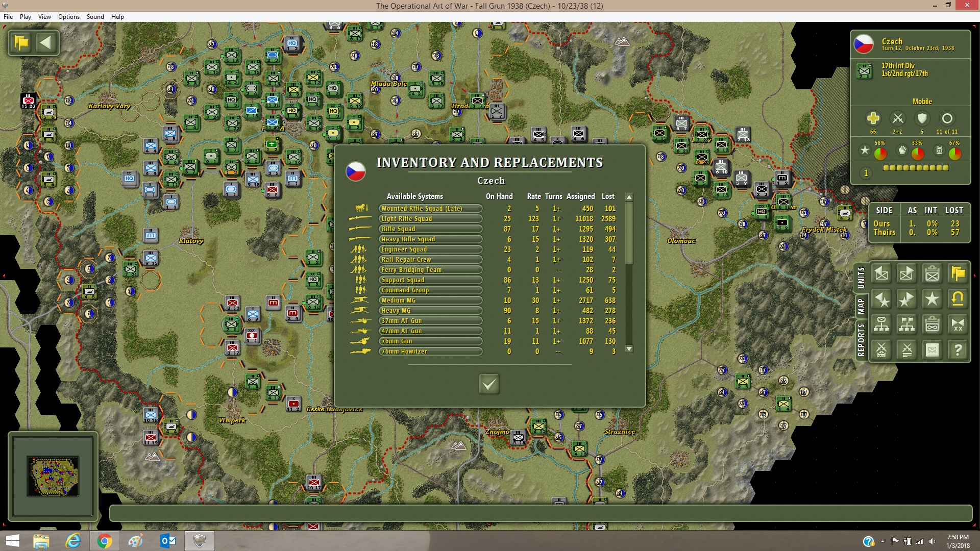Image resolution: width=980 pixels, height=551 pixels.
Task: Open the formation report clipboard icon
Action: coord(933,324)
